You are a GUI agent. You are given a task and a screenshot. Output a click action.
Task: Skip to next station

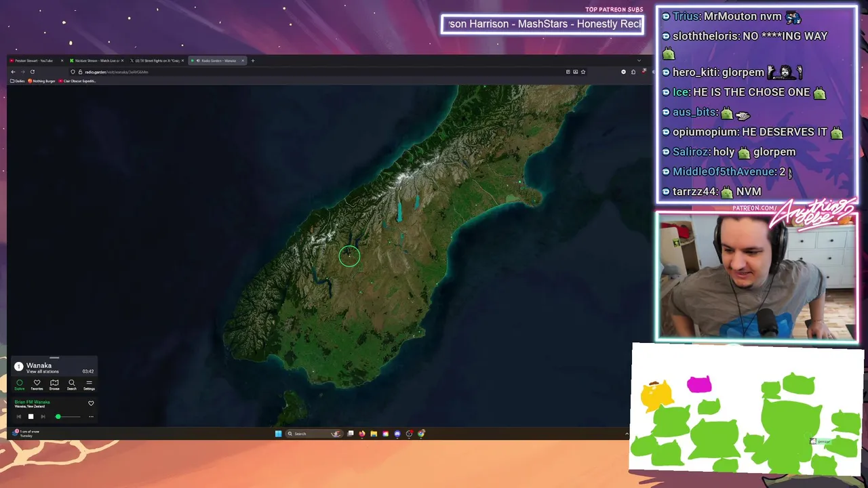[43, 417]
